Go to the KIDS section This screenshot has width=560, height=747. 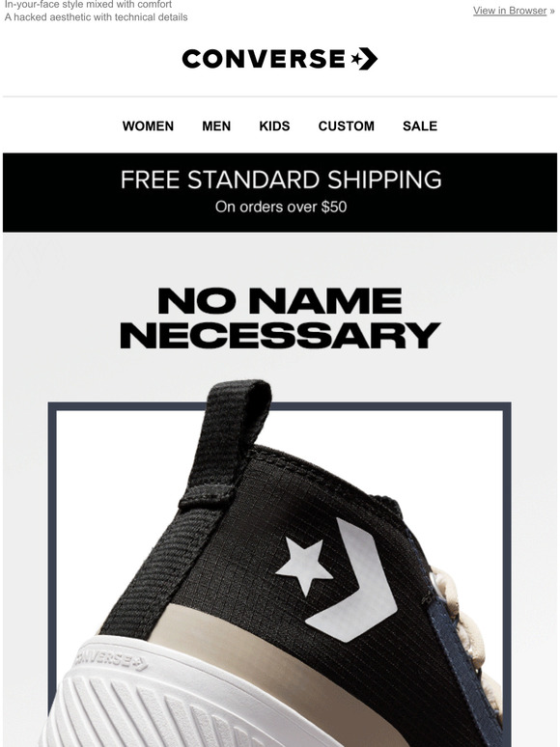tap(274, 125)
